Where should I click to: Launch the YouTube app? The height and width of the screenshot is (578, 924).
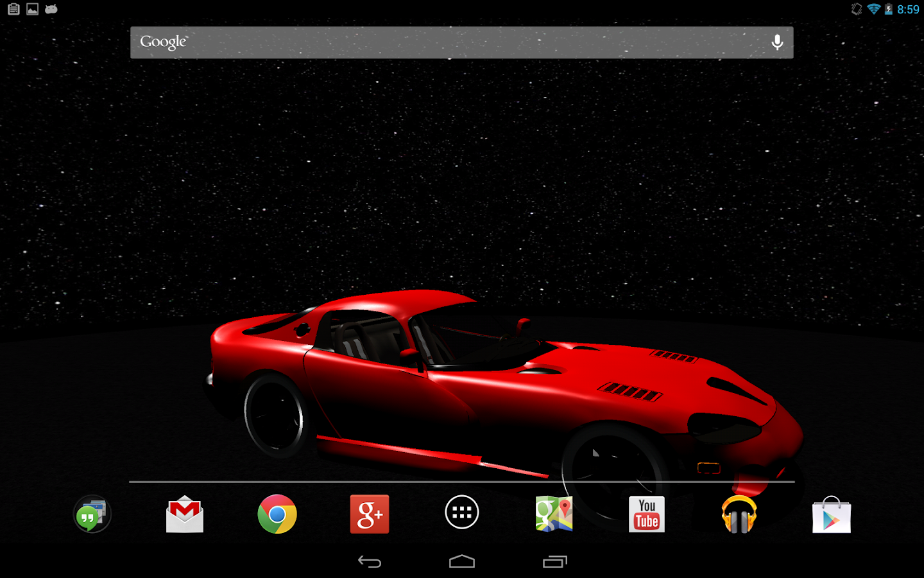(647, 514)
